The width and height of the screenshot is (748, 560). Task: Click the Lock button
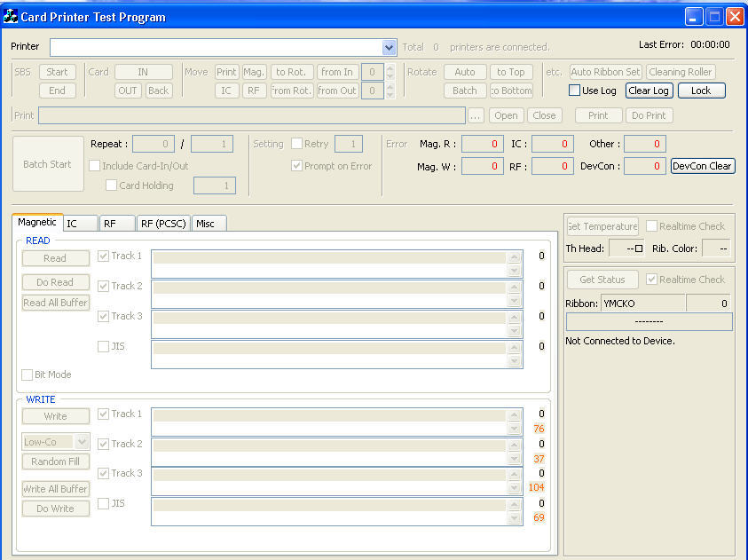pos(701,91)
